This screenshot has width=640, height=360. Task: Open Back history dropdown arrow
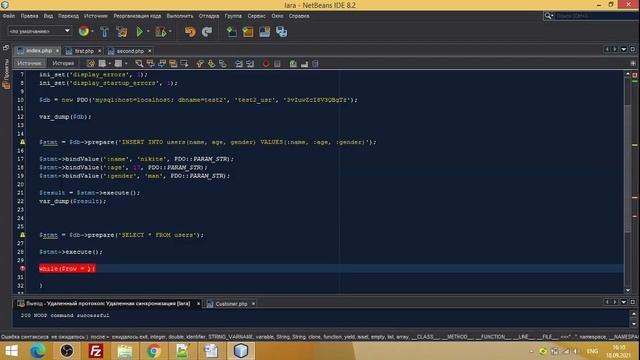[110, 64]
